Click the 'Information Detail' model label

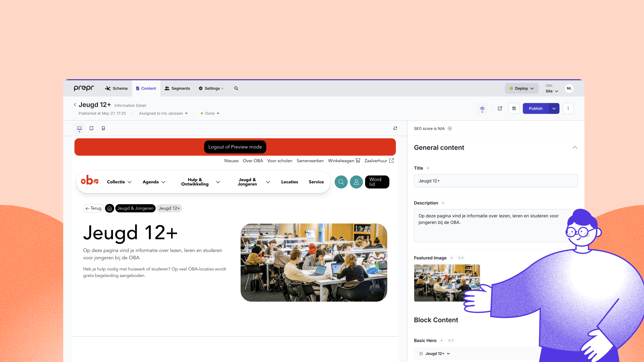[130, 105]
